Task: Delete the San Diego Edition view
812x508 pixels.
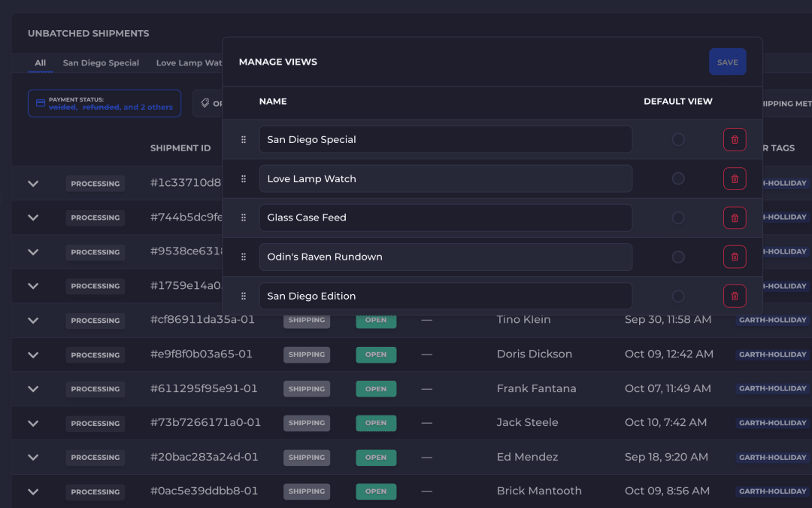Action: [735, 296]
